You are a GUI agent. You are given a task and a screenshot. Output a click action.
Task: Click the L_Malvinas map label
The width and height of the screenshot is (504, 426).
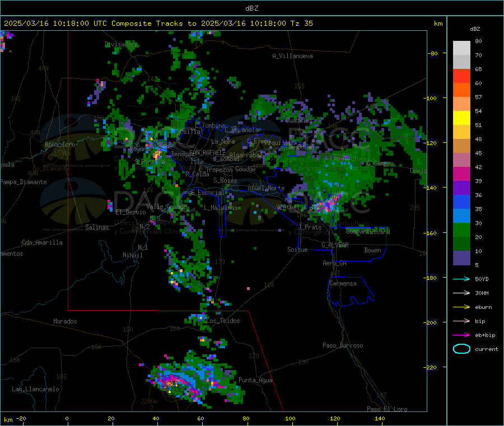click(x=221, y=208)
